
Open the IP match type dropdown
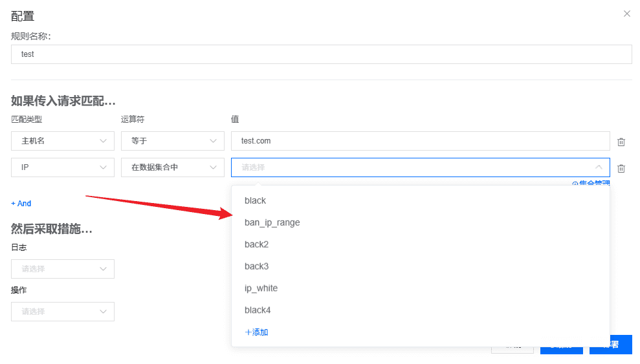pyautogui.click(x=62, y=167)
